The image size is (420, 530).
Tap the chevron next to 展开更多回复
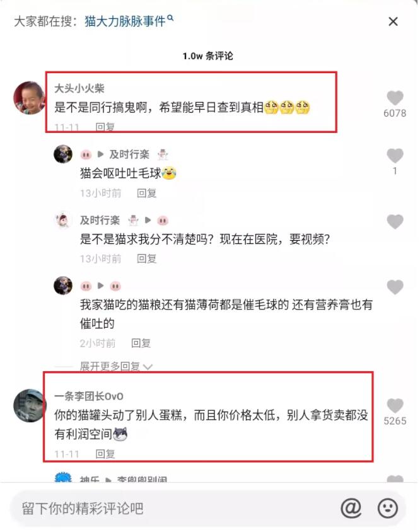tap(148, 367)
